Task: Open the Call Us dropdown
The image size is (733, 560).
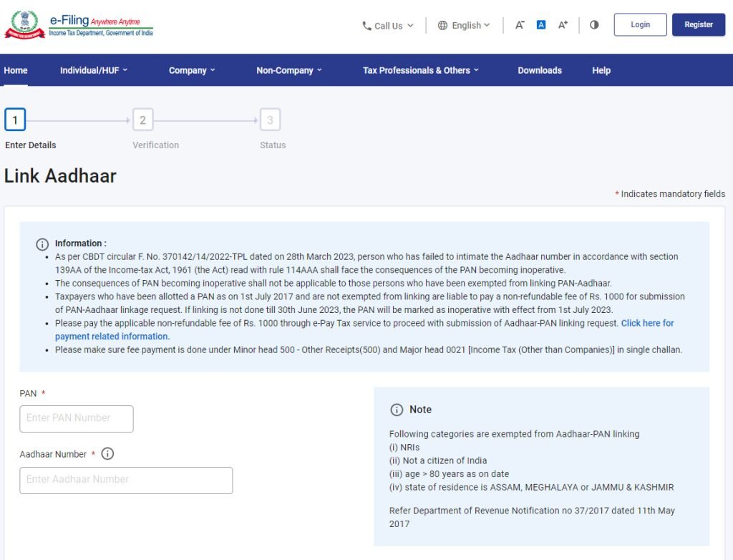Action: coord(388,26)
